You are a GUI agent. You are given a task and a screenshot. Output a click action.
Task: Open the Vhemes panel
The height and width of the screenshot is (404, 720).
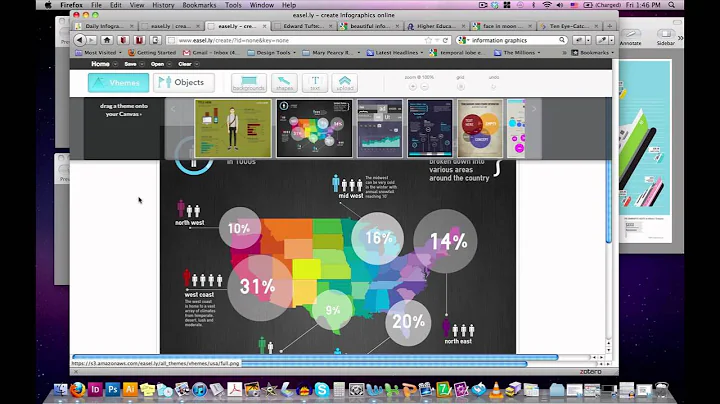click(x=118, y=83)
